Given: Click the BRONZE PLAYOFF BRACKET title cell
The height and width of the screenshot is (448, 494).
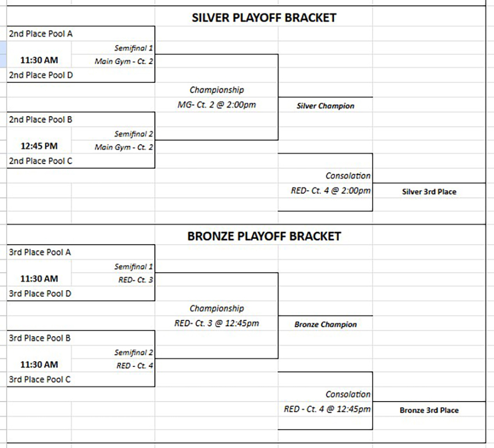Looking at the screenshot, I should [x=264, y=236].
